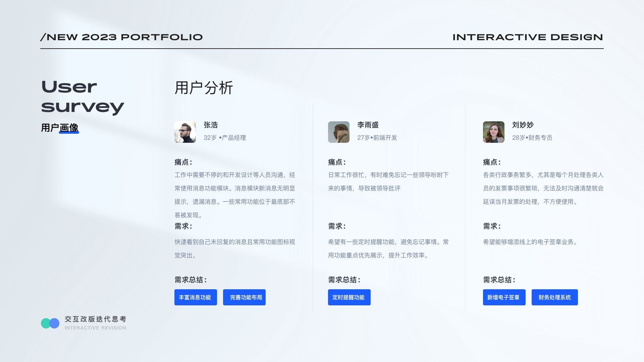Click 李雨盛's 痛点 label
The width and height of the screenshot is (644, 362).
337,162
